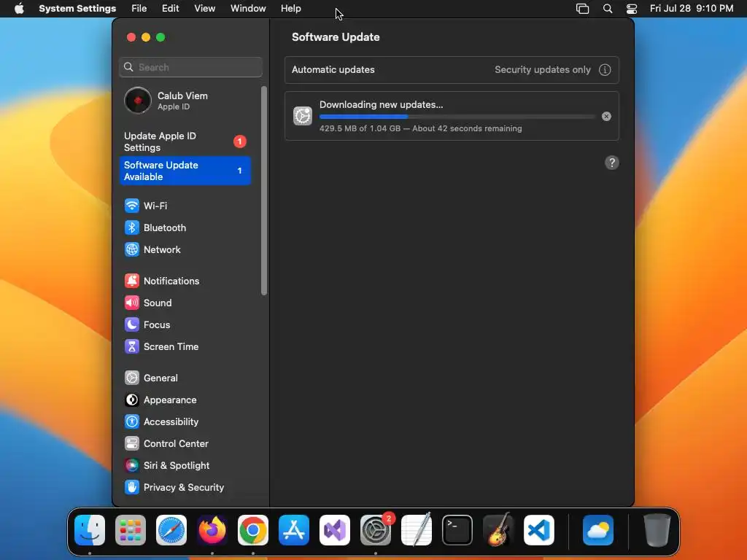Image resolution: width=747 pixels, height=560 pixels.
Task: Open App Store from the Dock
Action: tap(294, 530)
